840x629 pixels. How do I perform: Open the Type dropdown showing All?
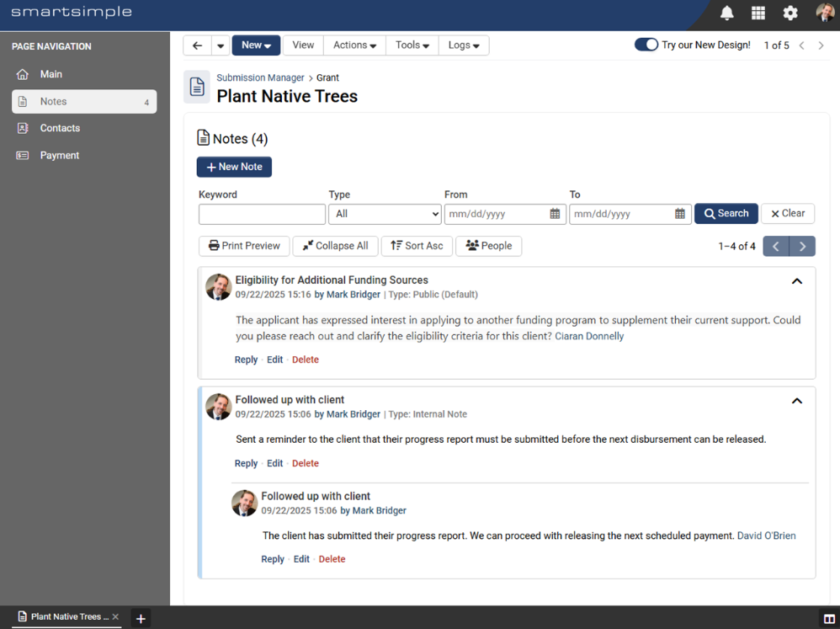click(385, 214)
